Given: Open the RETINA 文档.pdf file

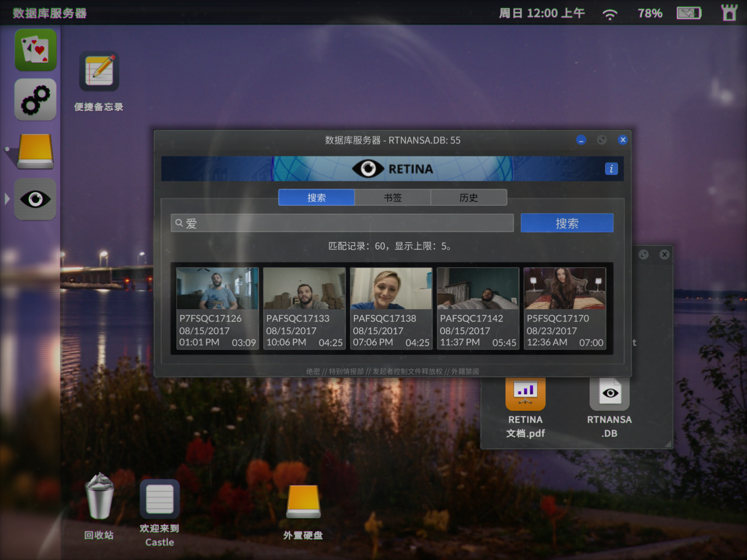Looking at the screenshot, I should [x=525, y=394].
